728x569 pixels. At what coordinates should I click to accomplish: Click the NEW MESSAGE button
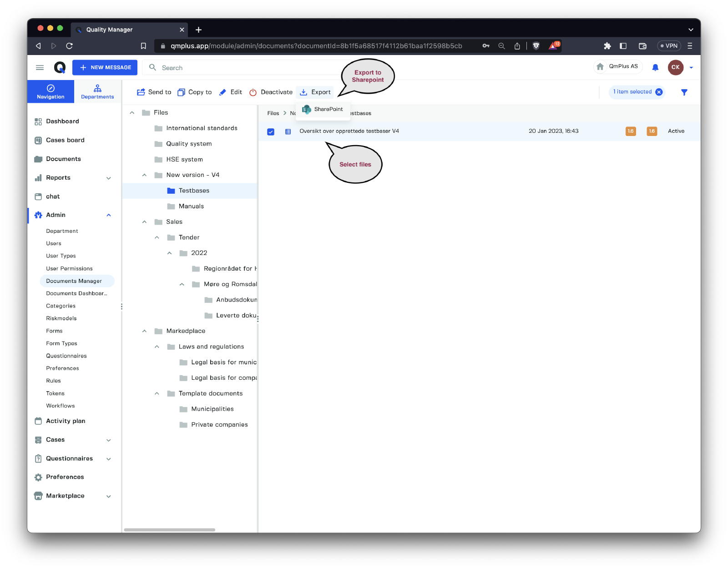105,67
